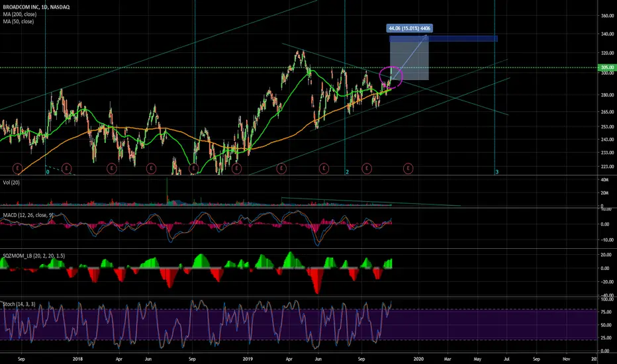Select the earnings marker near March 2019
Screen dimensions: 617x364
click(x=281, y=169)
